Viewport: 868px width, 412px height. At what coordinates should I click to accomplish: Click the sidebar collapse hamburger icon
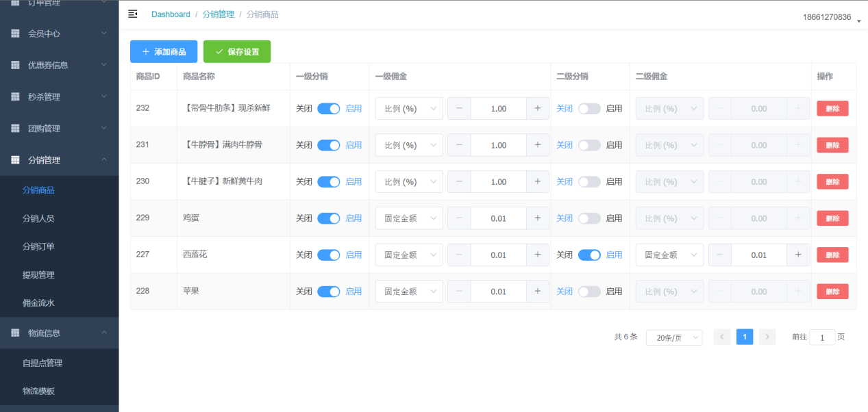(x=133, y=14)
